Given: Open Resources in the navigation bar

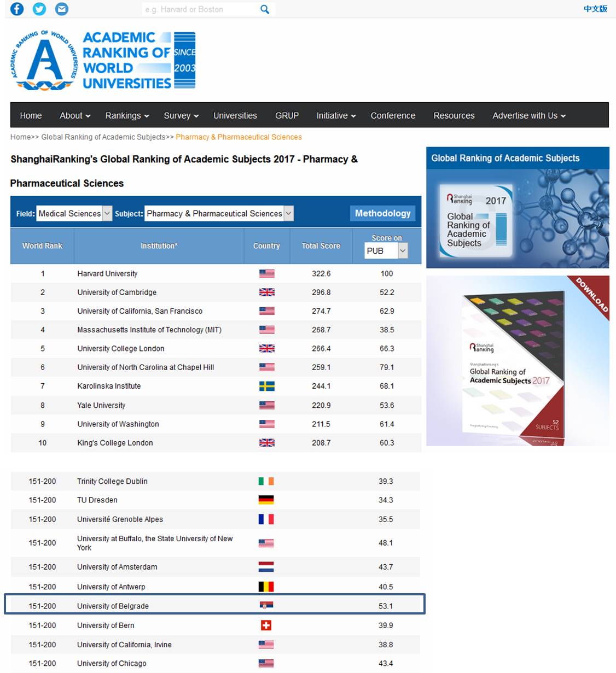Looking at the screenshot, I should pyautogui.click(x=454, y=115).
